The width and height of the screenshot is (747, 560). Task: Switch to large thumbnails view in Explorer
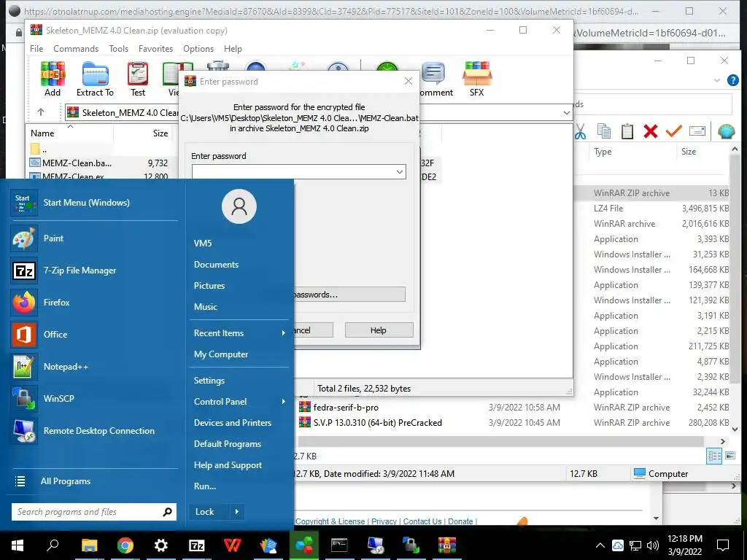click(730, 456)
